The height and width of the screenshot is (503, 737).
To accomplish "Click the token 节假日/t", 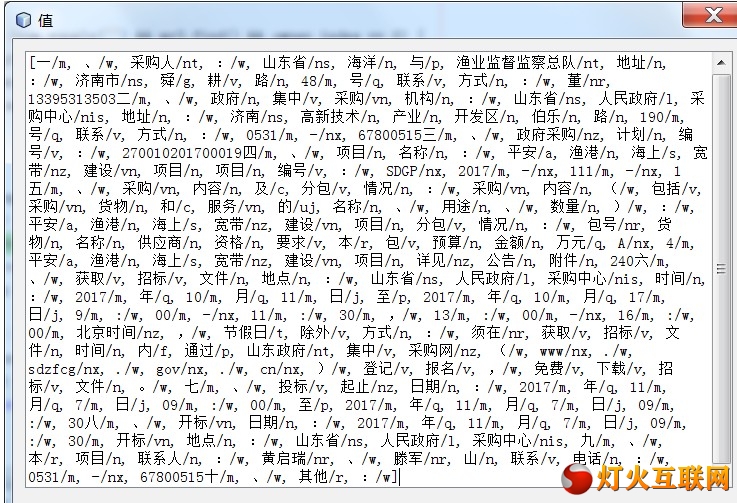I will 255,333.
